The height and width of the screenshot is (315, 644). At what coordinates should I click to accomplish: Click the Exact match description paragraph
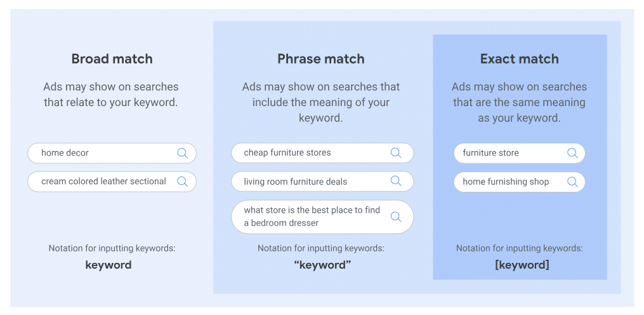(x=519, y=102)
